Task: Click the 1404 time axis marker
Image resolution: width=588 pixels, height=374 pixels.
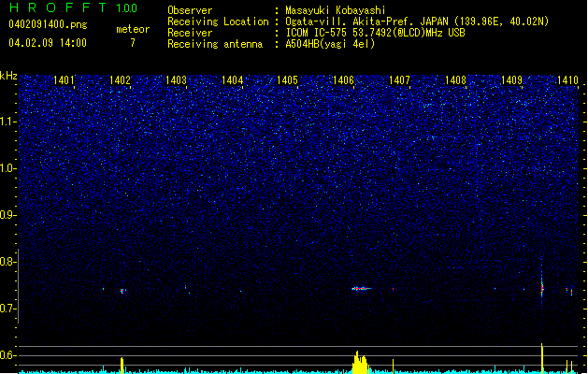Action: click(232, 80)
